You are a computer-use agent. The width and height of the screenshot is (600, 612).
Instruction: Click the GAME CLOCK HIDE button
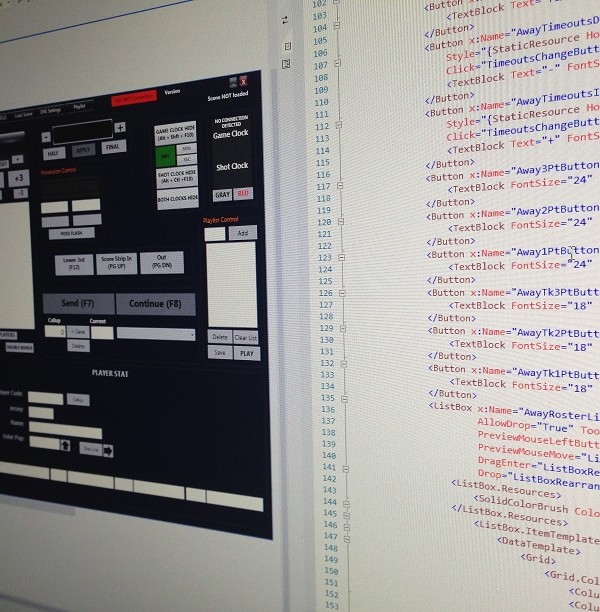(x=175, y=133)
